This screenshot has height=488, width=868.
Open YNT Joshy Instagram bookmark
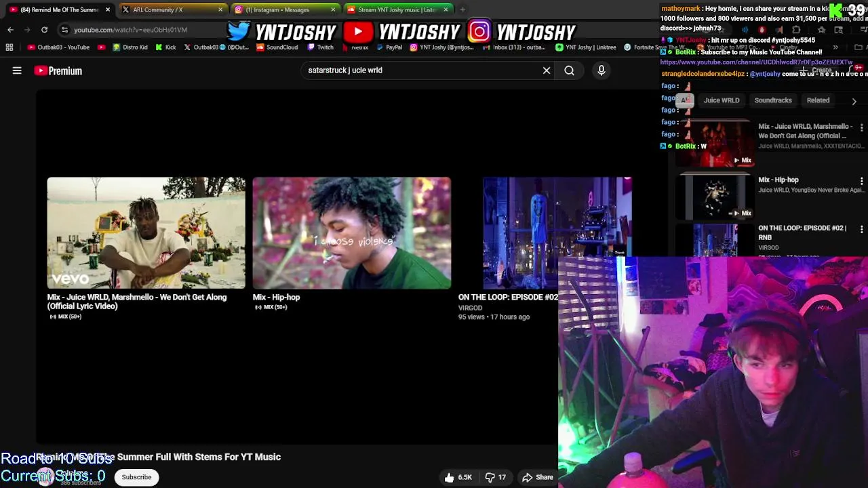441,47
